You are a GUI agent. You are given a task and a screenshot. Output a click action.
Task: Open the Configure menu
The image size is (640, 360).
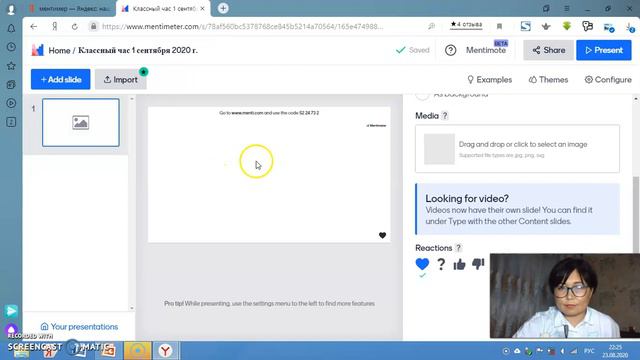pyautogui.click(x=608, y=80)
